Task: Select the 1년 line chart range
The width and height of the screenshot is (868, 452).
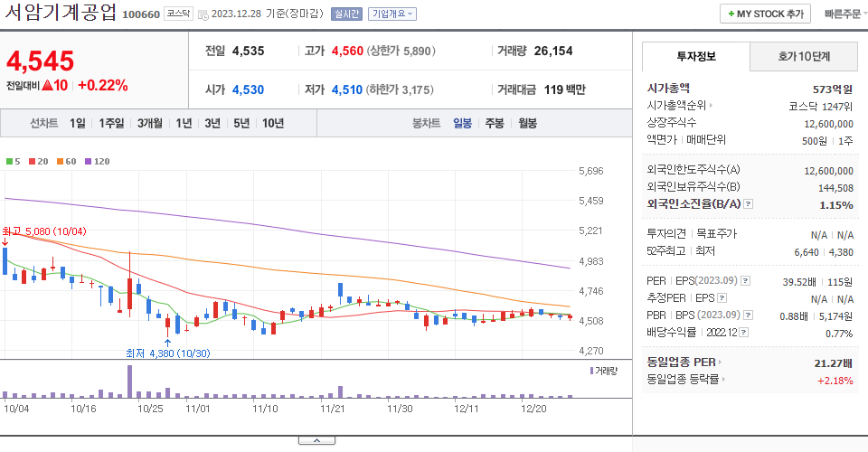Action: click(x=184, y=123)
